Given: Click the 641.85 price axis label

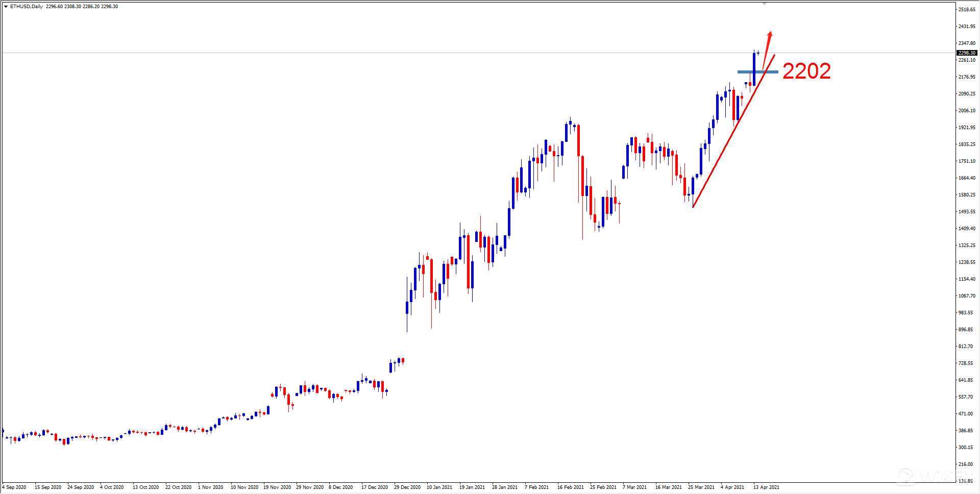Looking at the screenshot, I should coord(966,380).
